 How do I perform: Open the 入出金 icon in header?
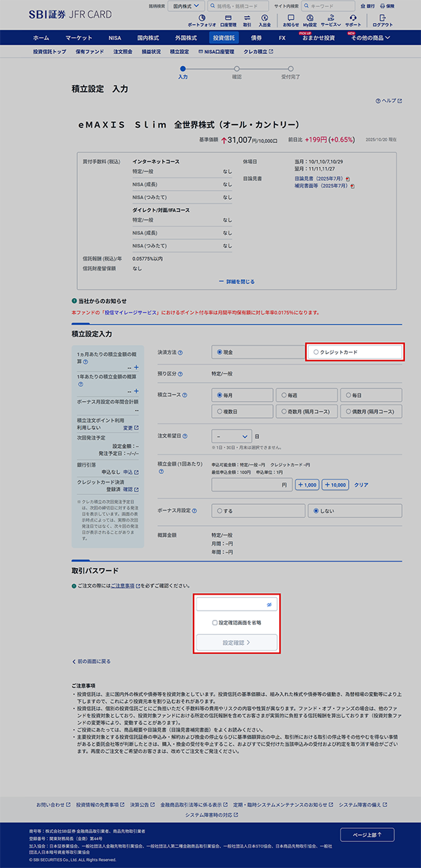pyautogui.click(x=265, y=19)
